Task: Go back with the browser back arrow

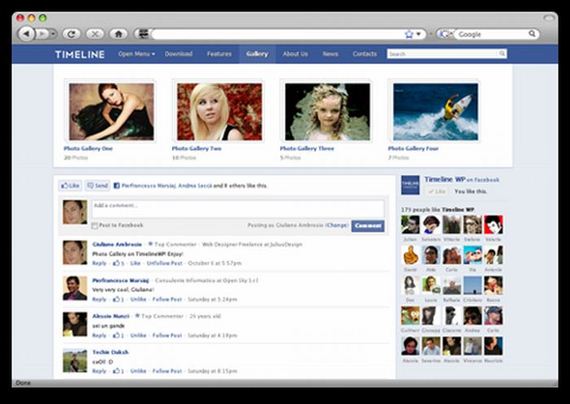Action: 26,34
